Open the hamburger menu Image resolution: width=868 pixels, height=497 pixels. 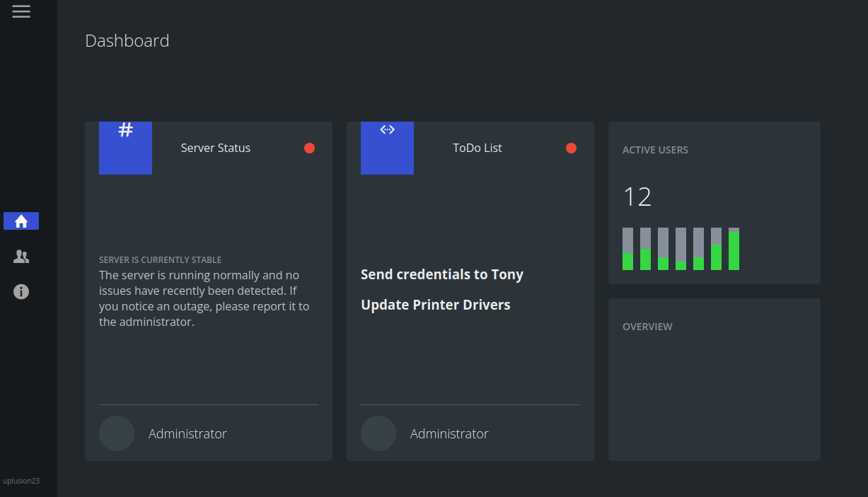click(21, 11)
